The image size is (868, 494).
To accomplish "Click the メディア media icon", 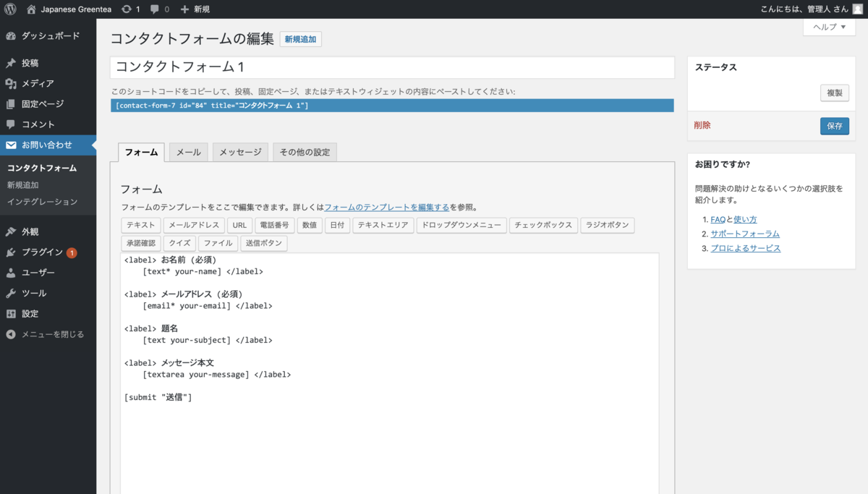I will (x=11, y=83).
